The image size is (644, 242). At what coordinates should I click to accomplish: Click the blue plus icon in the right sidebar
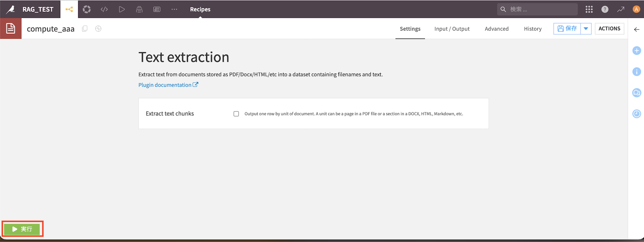pyautogui.click(x=636, y=50)
